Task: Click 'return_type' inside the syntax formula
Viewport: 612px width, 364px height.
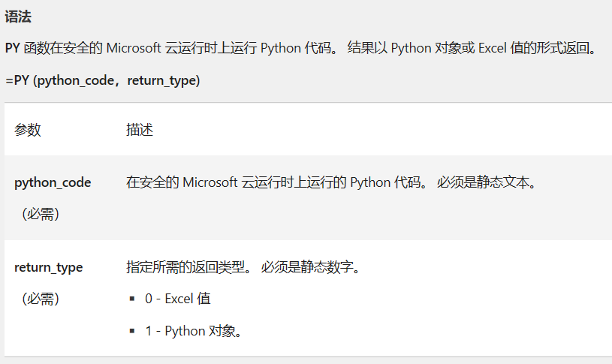Action: (162, 80)
